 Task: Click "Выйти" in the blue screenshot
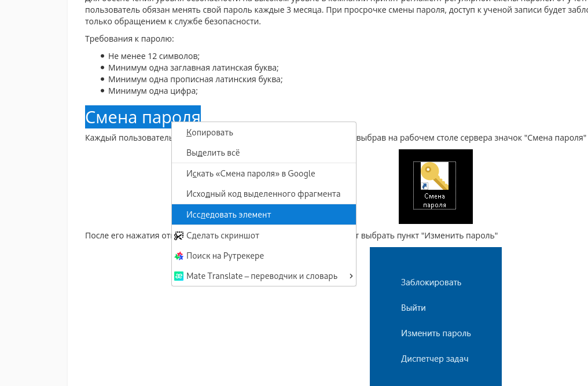pyautogui.click(x=413, y=308)
